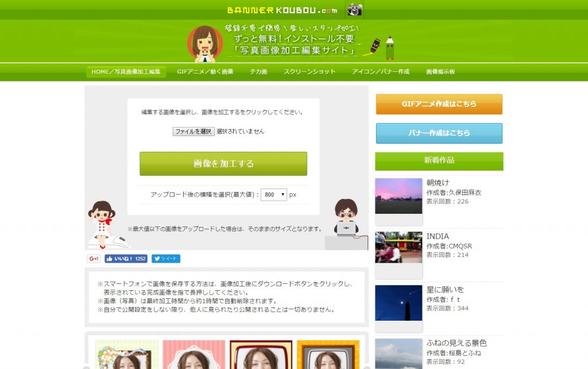Open the HOME／写真画像加工編集 menu item
This screenshot has height=369, width=588.
(126, 72)
